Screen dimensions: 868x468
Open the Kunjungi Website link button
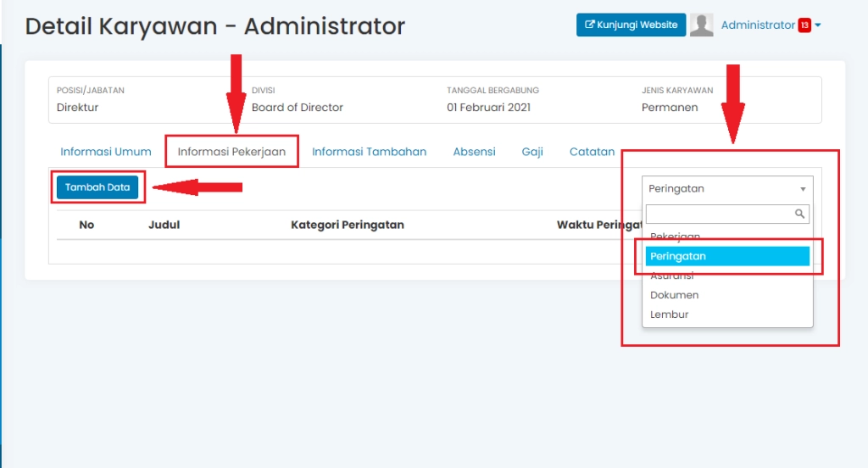point(631,25)
